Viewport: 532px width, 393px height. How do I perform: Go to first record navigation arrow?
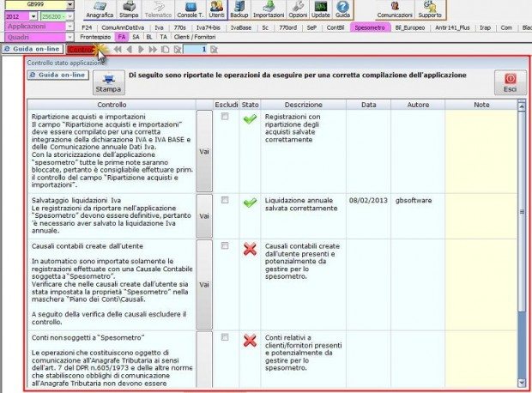[x=118, y=50]
